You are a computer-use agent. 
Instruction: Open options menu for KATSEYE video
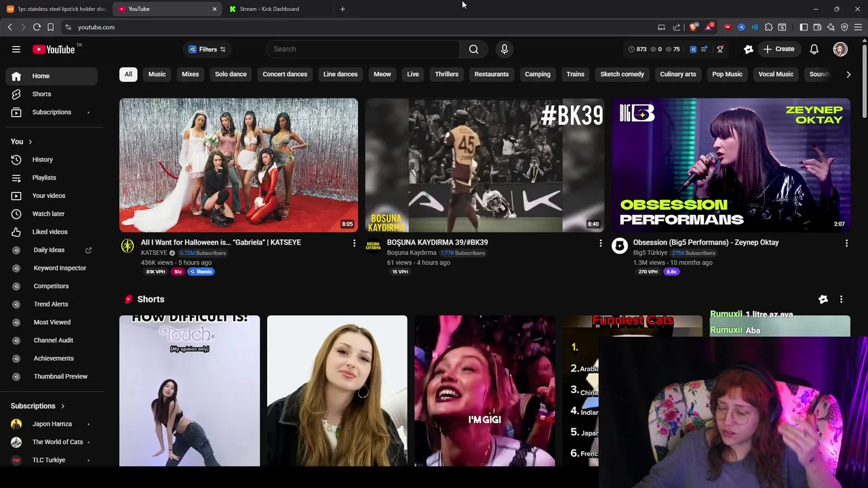point(354,243)
